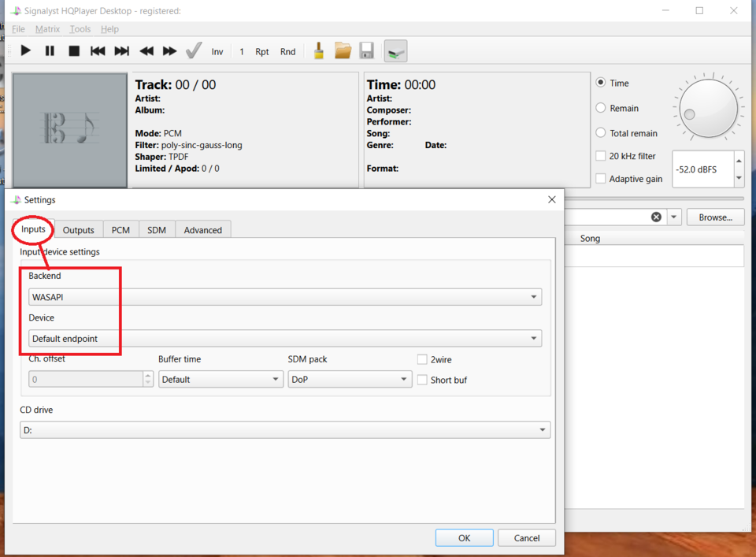The width and height of the screenshot is (756, 557).
Task: Confirm settings with OK
Action: (465, 538)
